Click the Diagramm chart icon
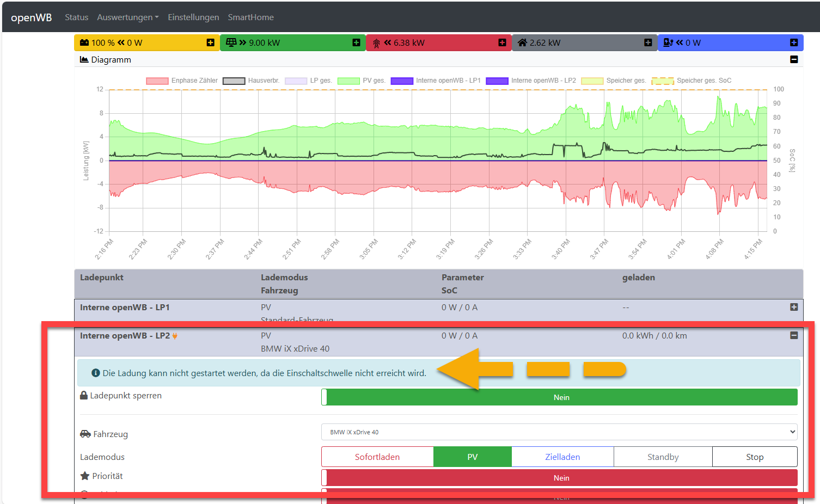 [84, 59]
